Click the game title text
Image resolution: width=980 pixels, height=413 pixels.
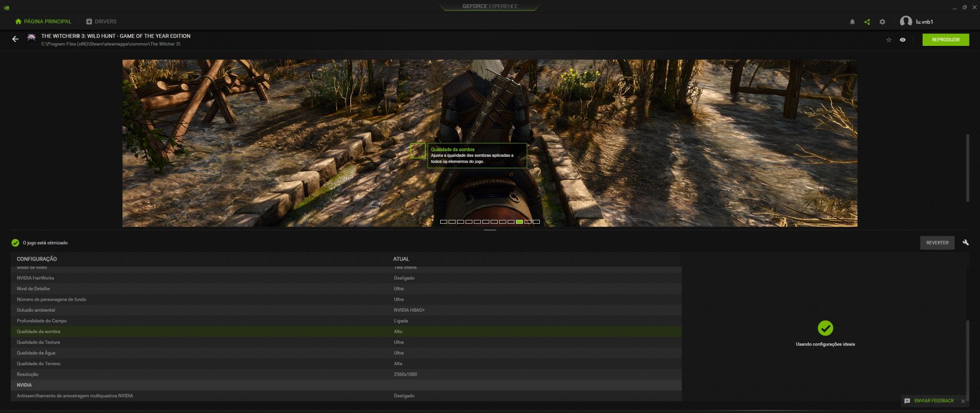pyautogui.click(x=116, y=36)
